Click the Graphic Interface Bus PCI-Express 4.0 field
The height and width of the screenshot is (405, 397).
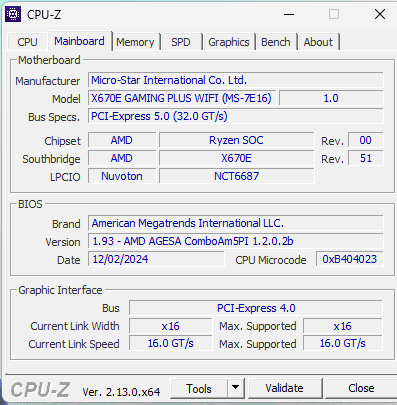pos(256,308)
